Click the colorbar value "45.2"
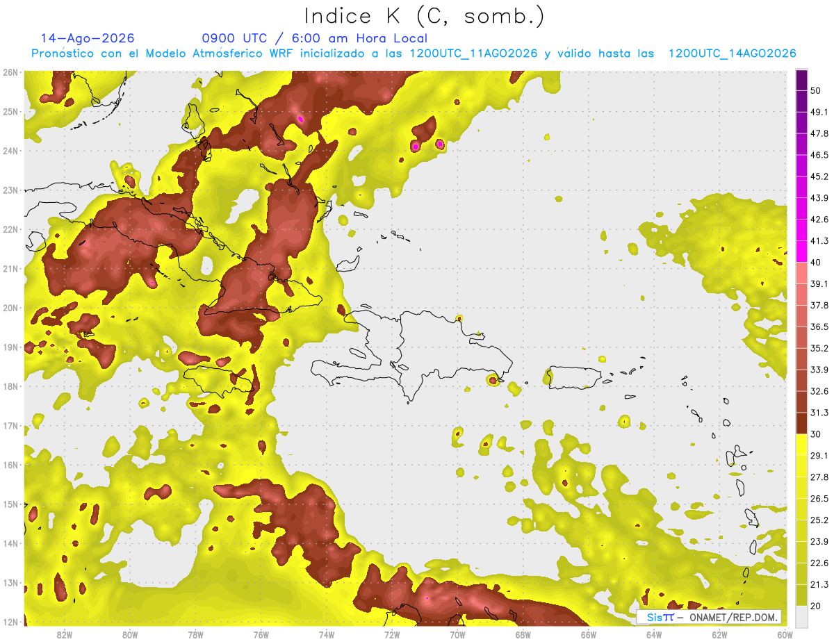Image resolution: width=834 pixels, height=644 pixels. pos(819,176)
